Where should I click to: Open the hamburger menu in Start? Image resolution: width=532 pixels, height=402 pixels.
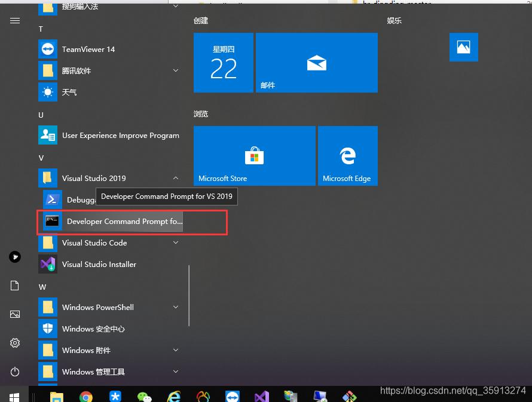click(14, 21)
